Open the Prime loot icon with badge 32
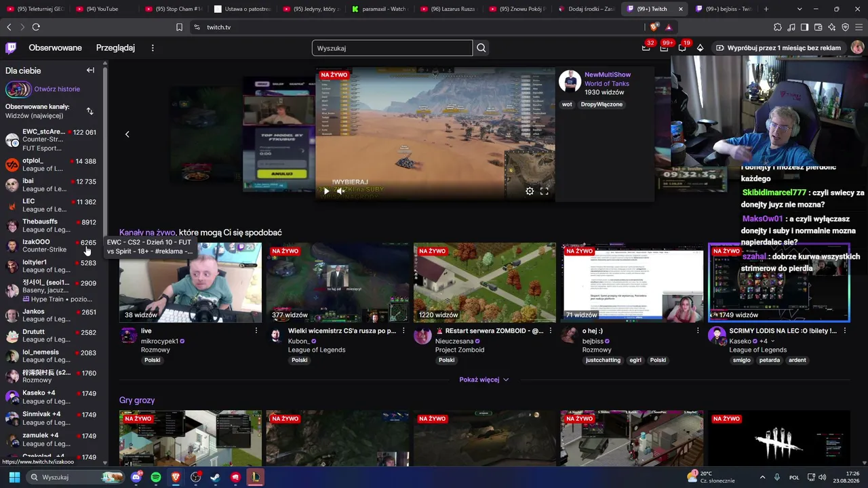 point(646,48)
